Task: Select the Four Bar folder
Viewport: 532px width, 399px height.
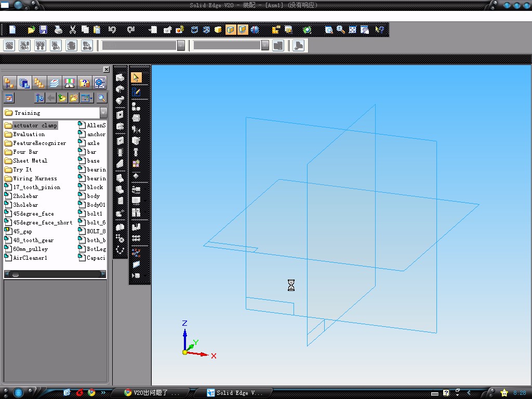Action: 21,152
